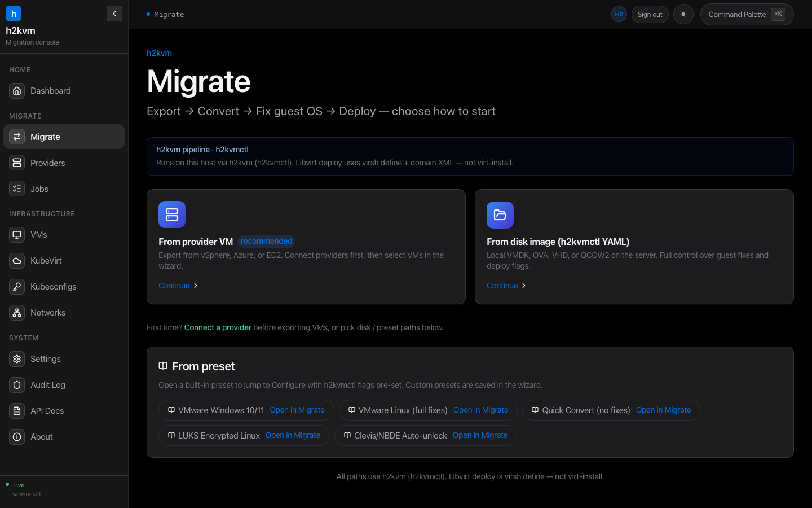Click the h2kvm breadcrumb above the title
This screenshot has height=508, width=812.
tap(159, 53)
